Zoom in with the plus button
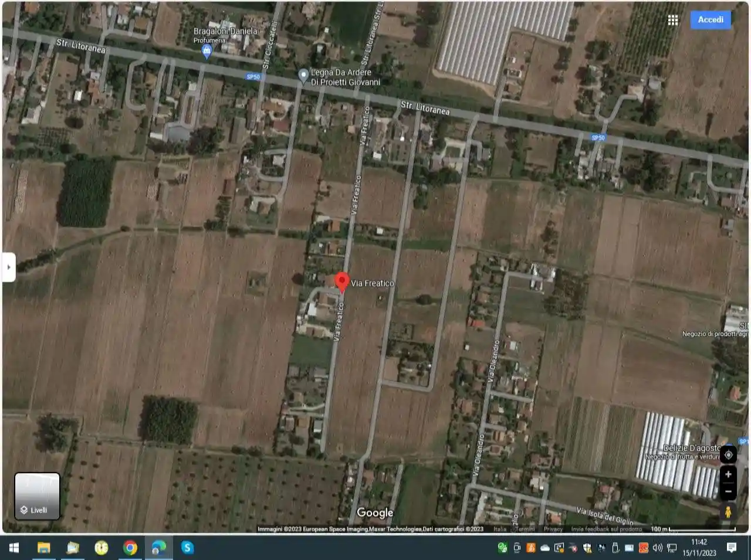Image resolution: width=751 pixels, height=560 pixels. pyautogui.click(x=729, y=474)
